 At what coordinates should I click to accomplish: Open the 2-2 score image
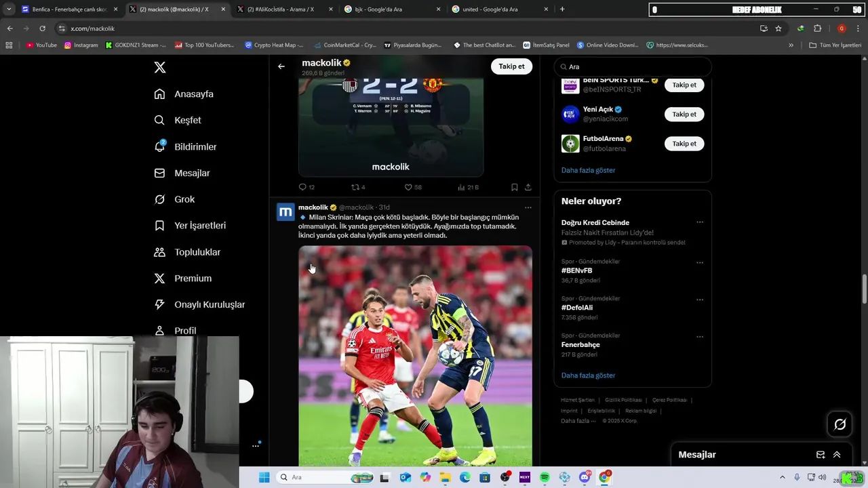[x=391, y=127]
